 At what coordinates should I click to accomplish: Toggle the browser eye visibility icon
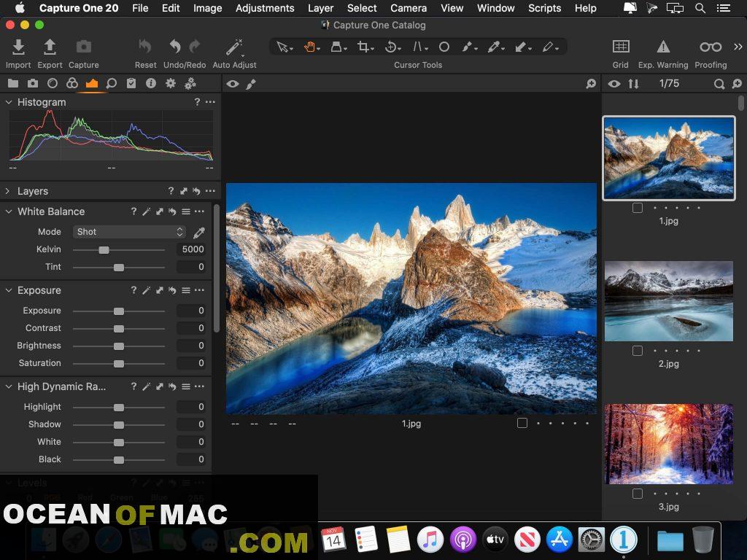coord(614,84)
